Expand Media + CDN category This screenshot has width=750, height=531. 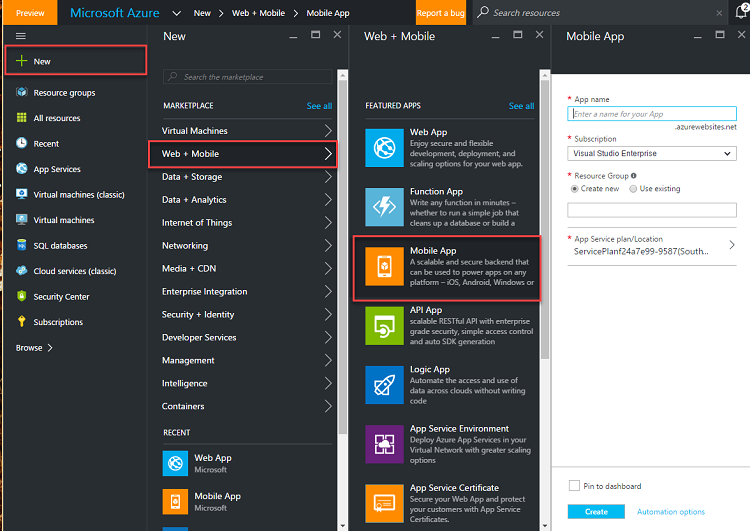pos(247,268)
